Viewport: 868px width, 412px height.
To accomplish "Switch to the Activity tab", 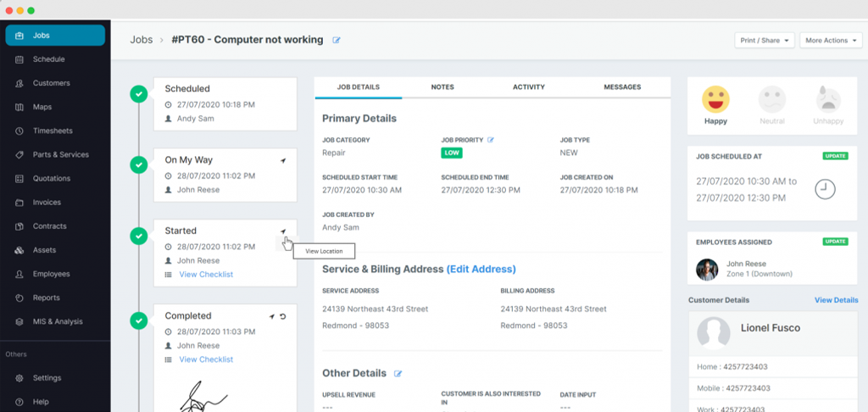I will 528,87.
